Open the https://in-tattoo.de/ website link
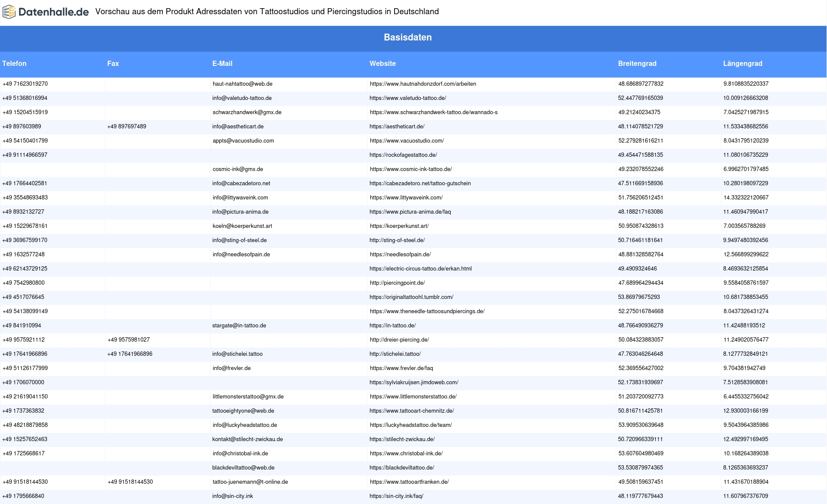This screenshot has width=827, height=504. click(392, 326)
